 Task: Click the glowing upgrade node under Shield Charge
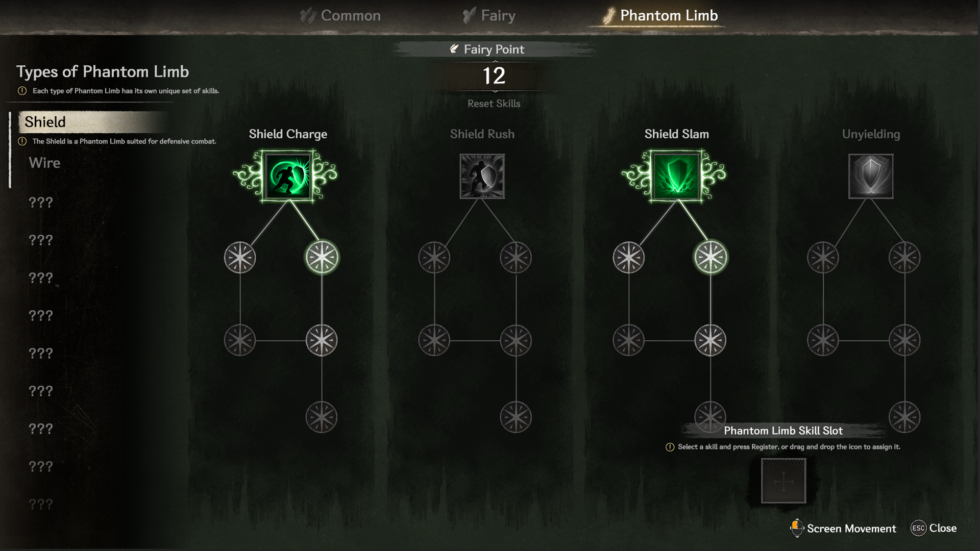tap(322, 257)
